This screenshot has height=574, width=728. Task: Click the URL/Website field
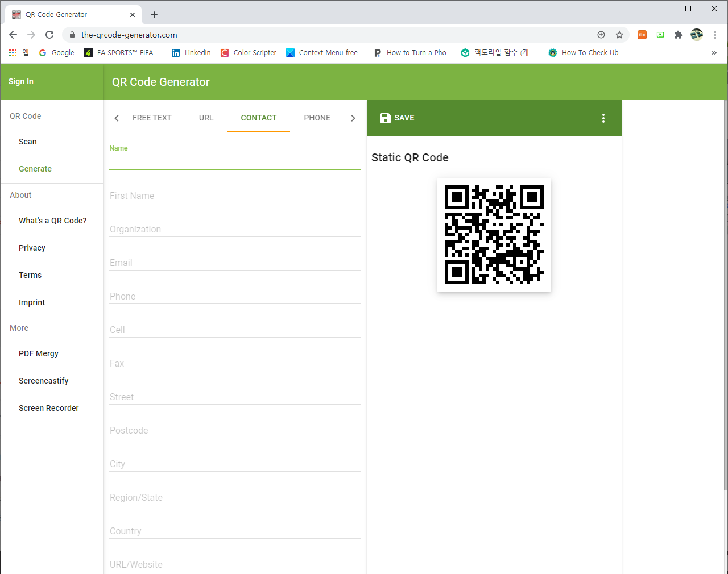(x=235, y=564)
